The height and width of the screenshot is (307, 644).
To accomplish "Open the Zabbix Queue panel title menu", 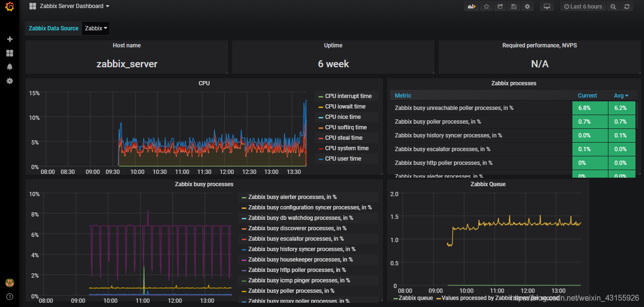I will click(x=488, y=184).
